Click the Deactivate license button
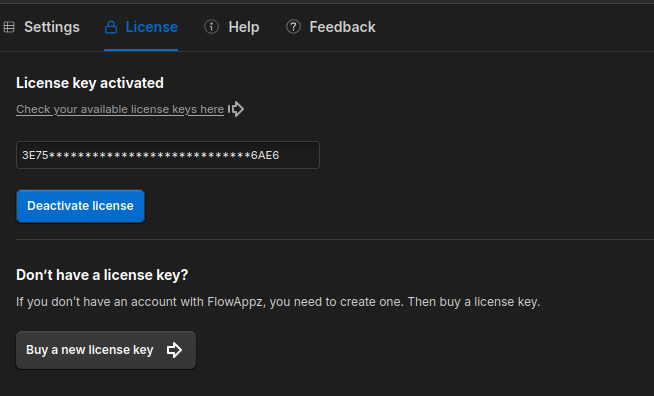The image size is (654, 396). point(80,206)
